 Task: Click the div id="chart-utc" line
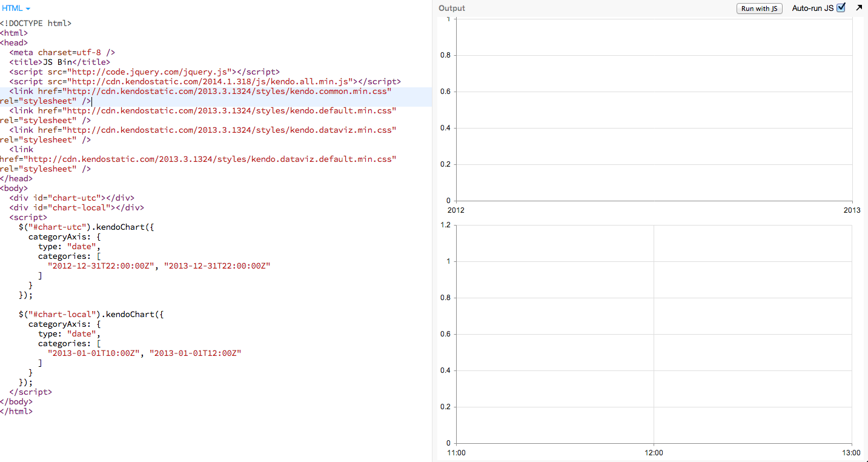72,198
